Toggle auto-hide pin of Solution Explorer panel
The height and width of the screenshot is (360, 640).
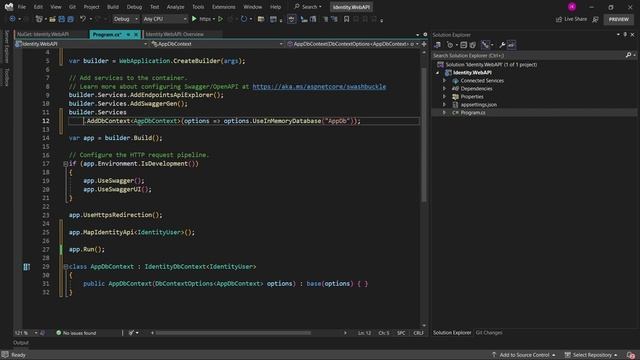(625, 35)
